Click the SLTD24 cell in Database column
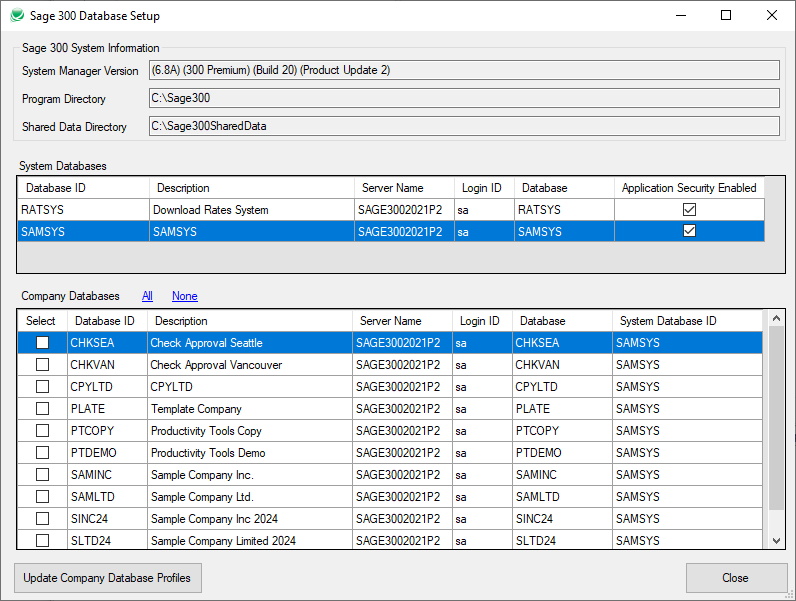The width and height of the screenshot is (796, 601). (x=562, y=541)
